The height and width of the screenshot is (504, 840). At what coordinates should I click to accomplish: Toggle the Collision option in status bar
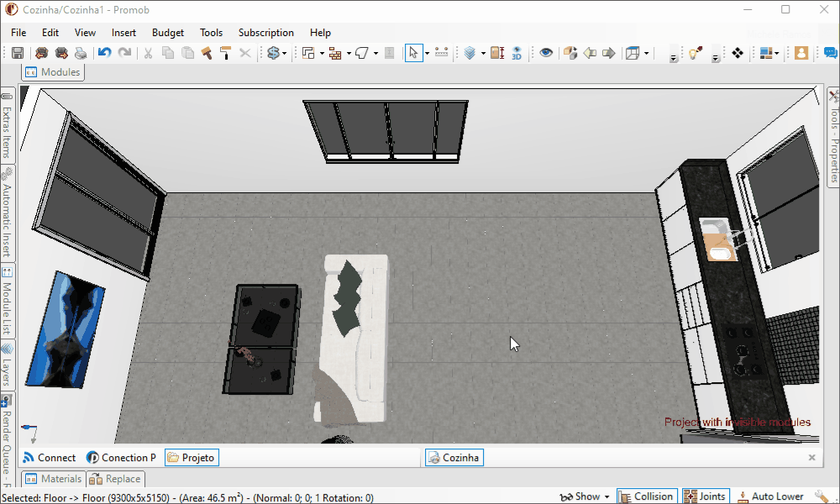tap(646, 496)
